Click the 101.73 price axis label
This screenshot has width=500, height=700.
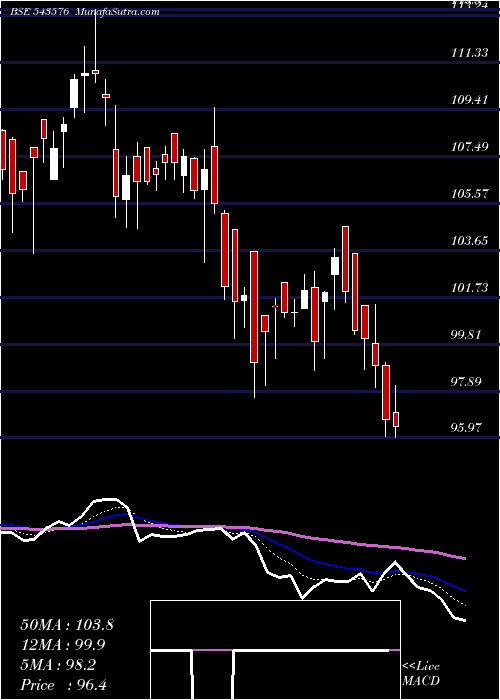[470, 288]
